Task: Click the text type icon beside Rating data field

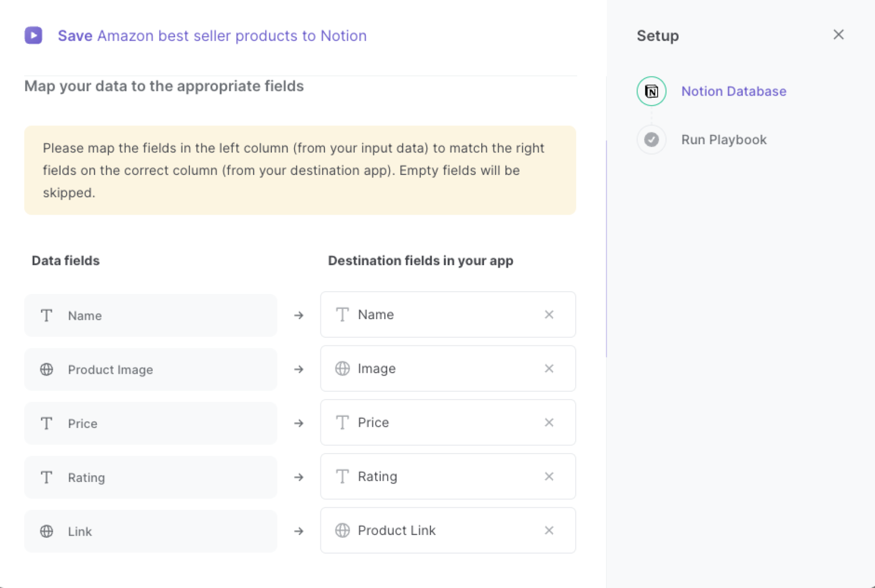Action: click(46, 478)
